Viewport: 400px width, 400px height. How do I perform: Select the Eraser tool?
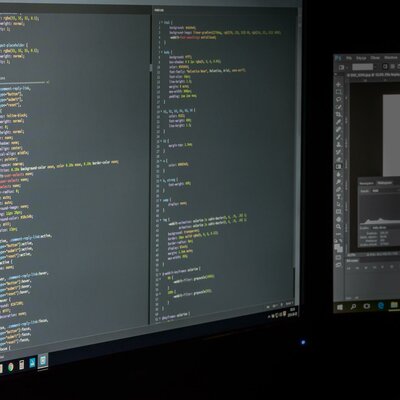(339, 159)
